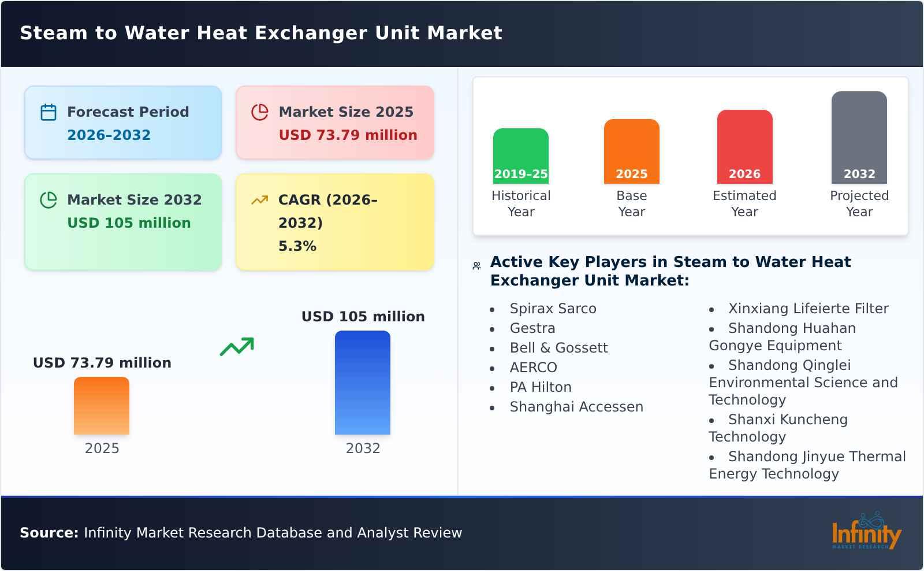Image resolution: width=924 pixels, height=571 pixels.
Task: Select the orange 2025 bar in the chart
Action: pyautogui.click(x=102, y=406)
